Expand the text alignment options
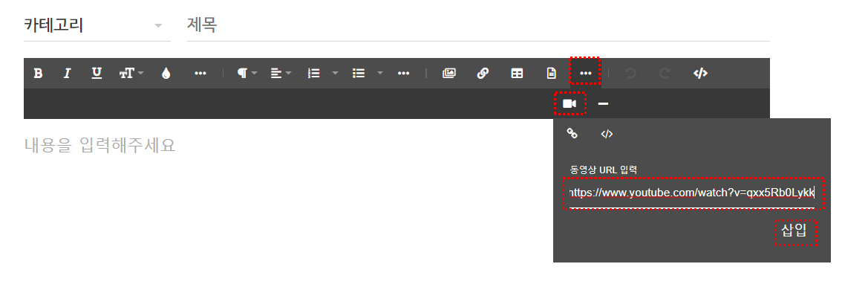Viewport: 868px width, 290px height. click(281, 73)
